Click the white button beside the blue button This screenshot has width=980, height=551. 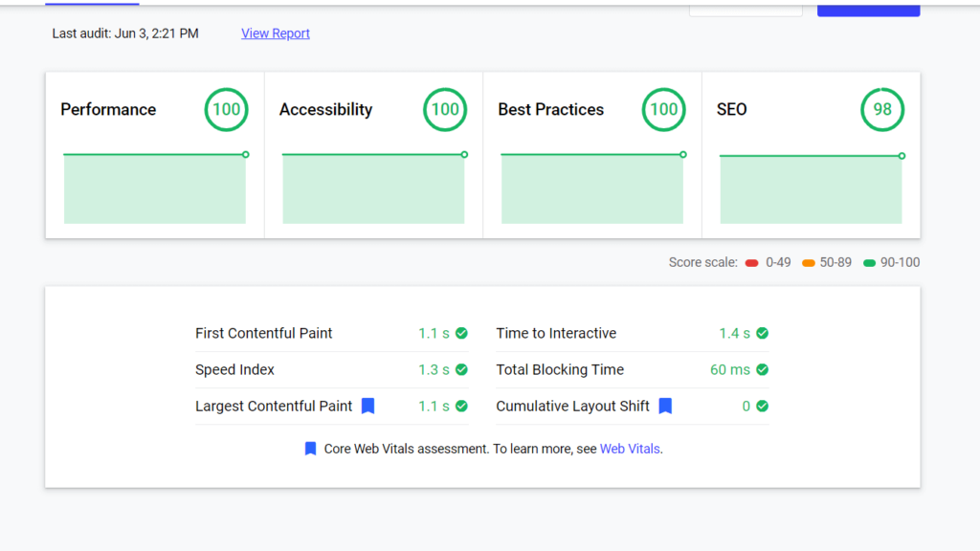tap(746, 9)
